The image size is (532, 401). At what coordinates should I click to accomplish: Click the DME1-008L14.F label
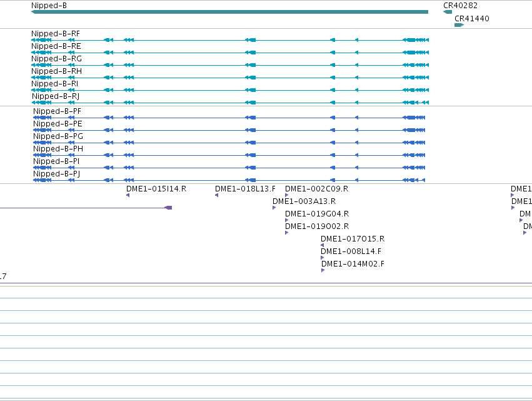point(351,251)
